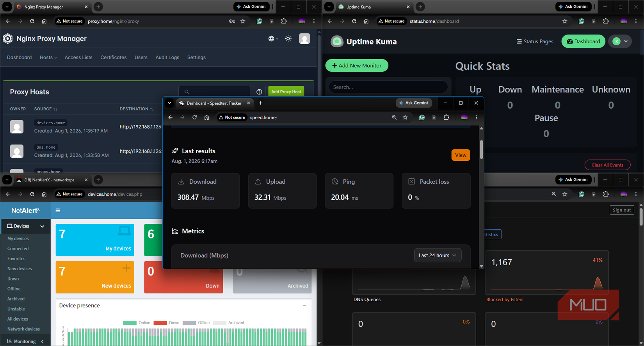
Task: Select Favorites in NetAlertX sidebar
Action: tap(16, 259)
